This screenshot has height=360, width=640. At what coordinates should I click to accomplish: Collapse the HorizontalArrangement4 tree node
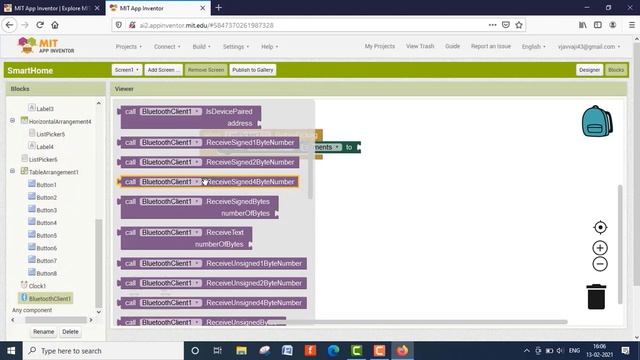click(12, 121)
